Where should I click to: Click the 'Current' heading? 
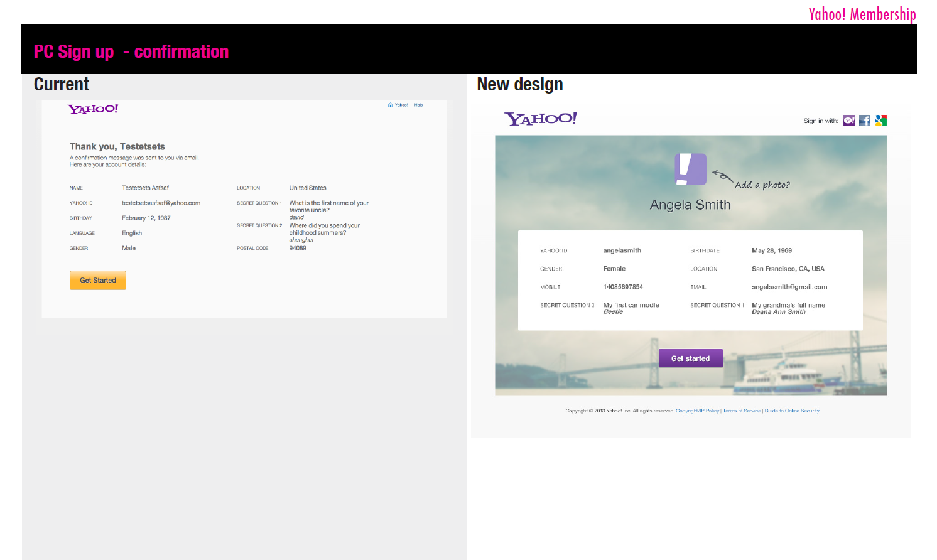(x=62, y=84)
